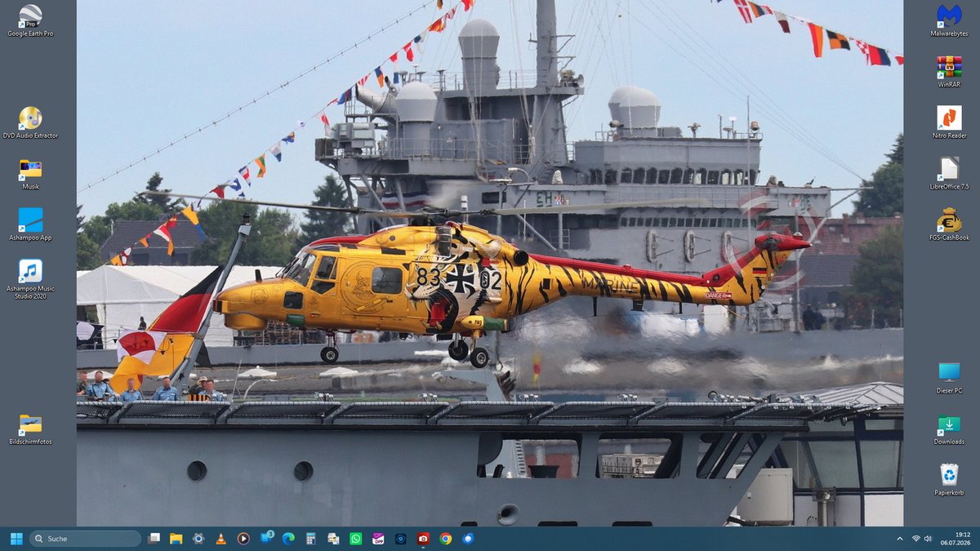Select the Malwarebytes desktop shortcut
Image resolution: width=980 pixels, height=551 pixels.
pos(949,20)
